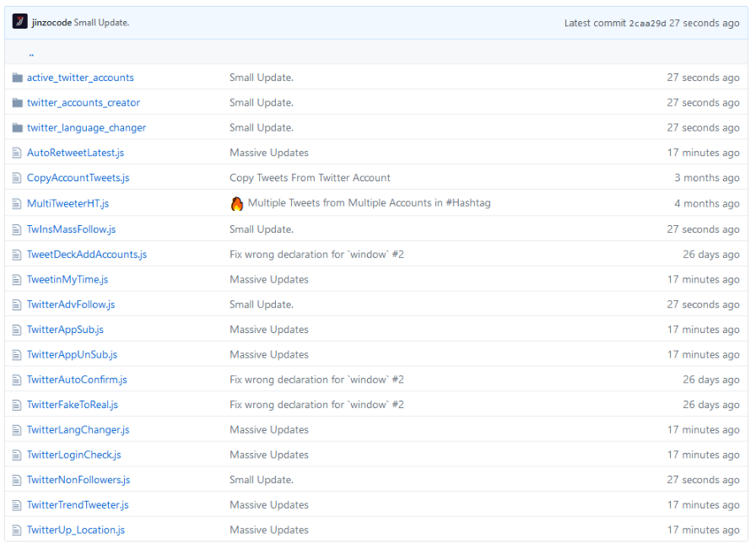Open TwitterLoginCheck.js file

click(73, 455)
